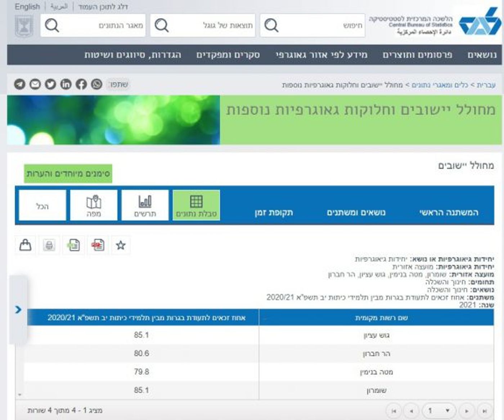504x420 pixels.
Task: Export the table as PDF
Action: [98, 245]
